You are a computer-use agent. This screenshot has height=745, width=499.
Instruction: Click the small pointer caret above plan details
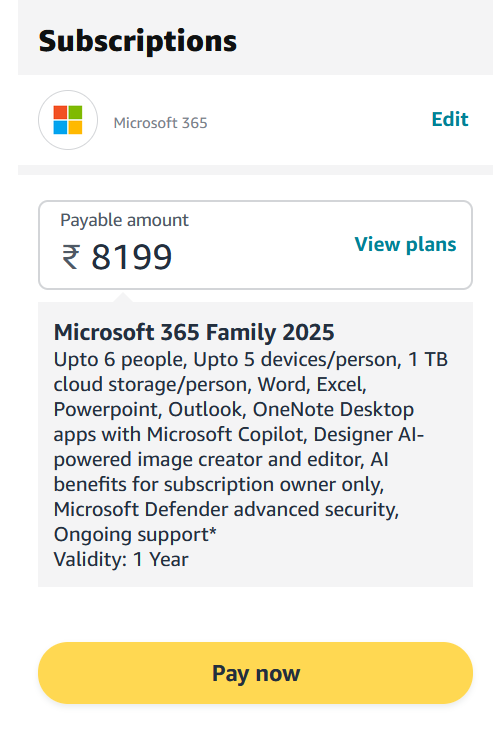pyautogui.click(x=123, y=297)
